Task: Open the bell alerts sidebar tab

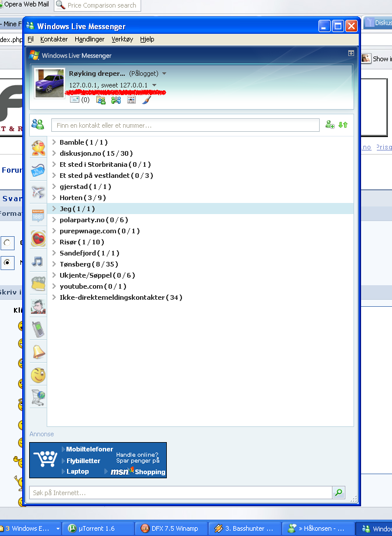Action: tap(38, 352)
